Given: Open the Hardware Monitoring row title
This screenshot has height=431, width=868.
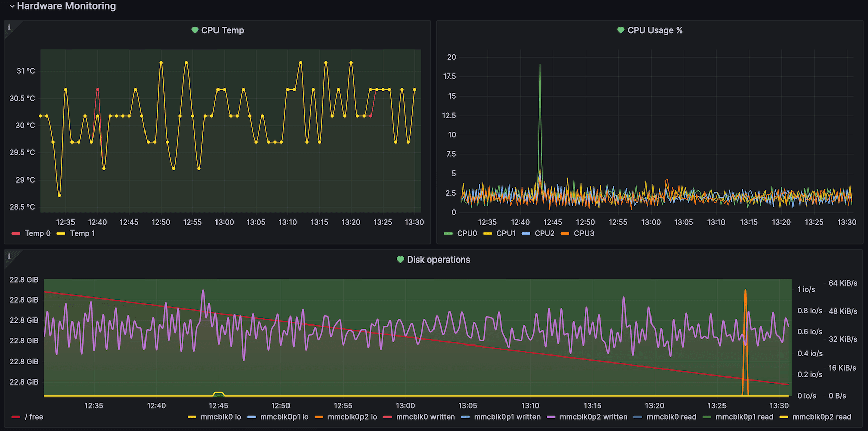Looking at the screenshot, I should 66,6.
